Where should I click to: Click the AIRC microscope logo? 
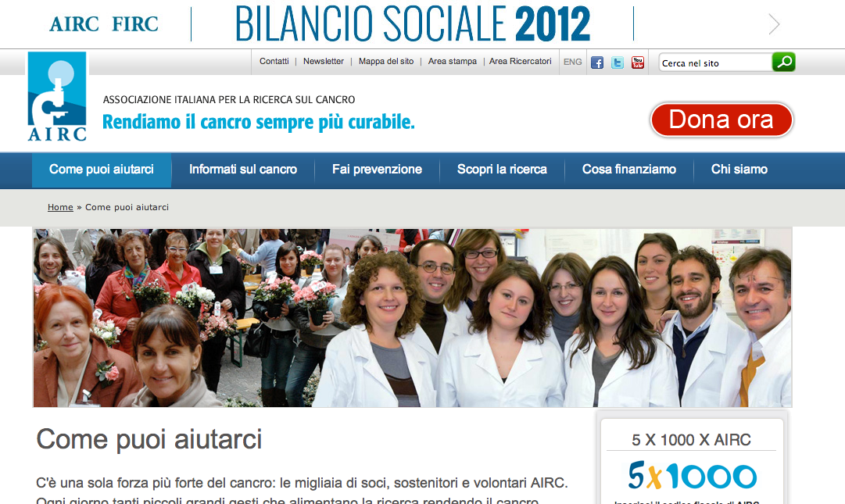coord(57,97)
